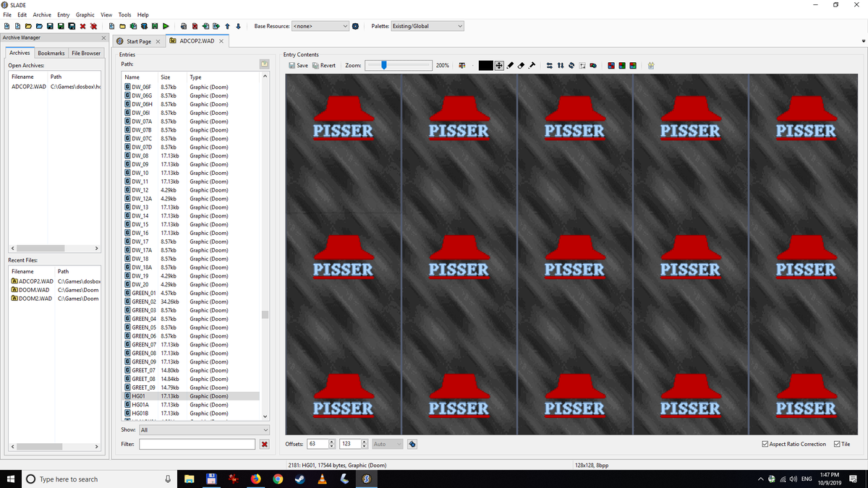Screen dimensions: 868x488
Task: Click the blue Open Directory folder icon
Action: pos(39,26)
